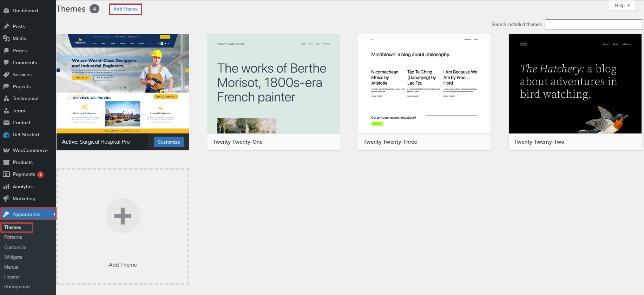Click the Add Theme button at top
This screenshot has height=295, width=644.
pyautogui.click(x=125, y=9)
